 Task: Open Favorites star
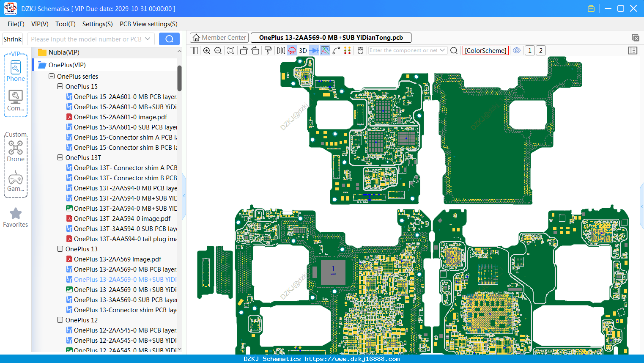coord(16,217)
